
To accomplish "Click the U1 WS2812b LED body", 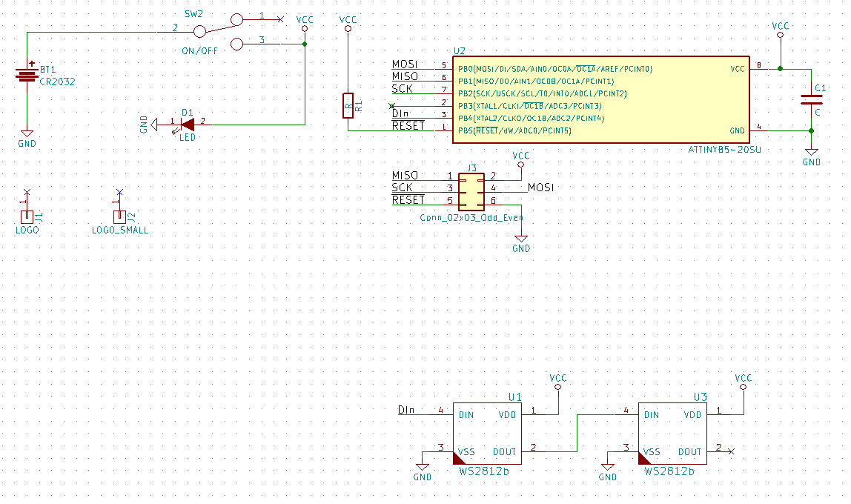I will pyautogui.click(x=487, y=434).
